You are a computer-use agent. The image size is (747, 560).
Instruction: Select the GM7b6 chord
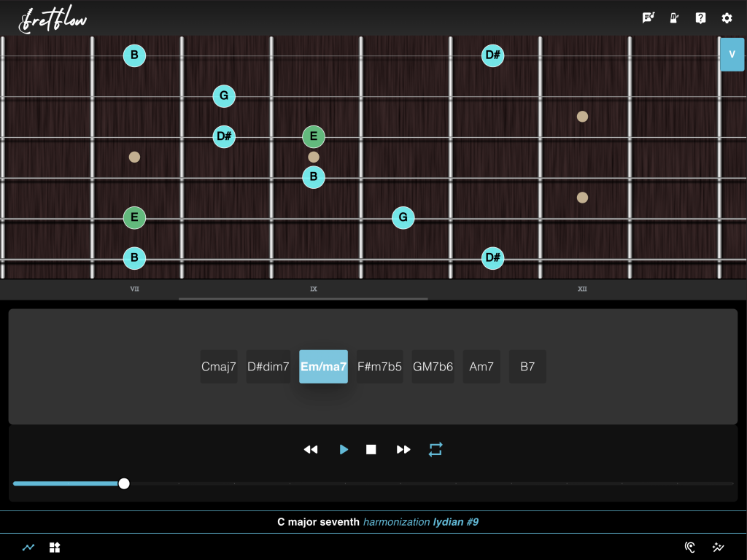[x=433, y=367]
